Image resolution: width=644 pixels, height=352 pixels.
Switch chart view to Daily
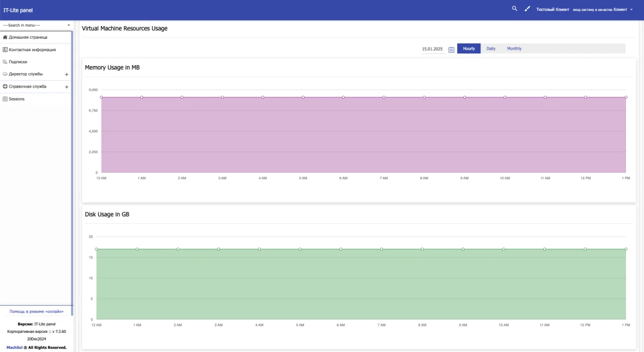tap(491, 48)
